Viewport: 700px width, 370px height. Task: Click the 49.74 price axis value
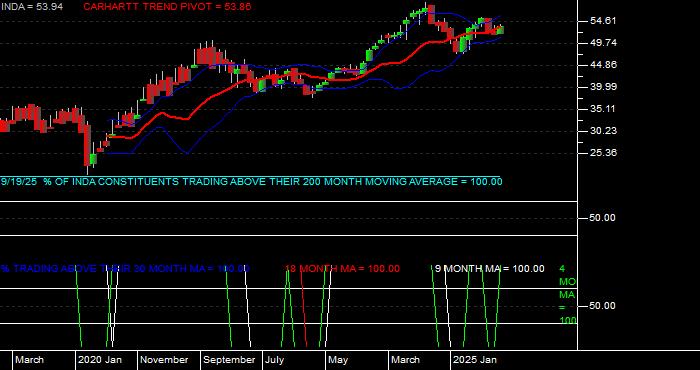604,43
